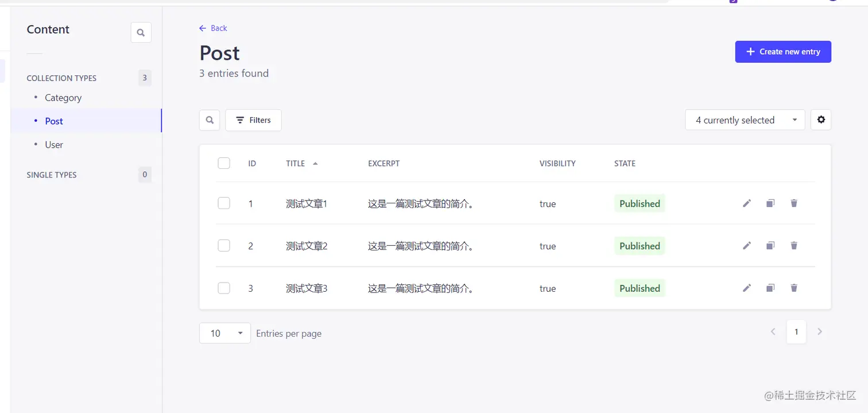868x413 pixels.
Task: Select Category in the Collection Types list
Action: coord(63,98)
